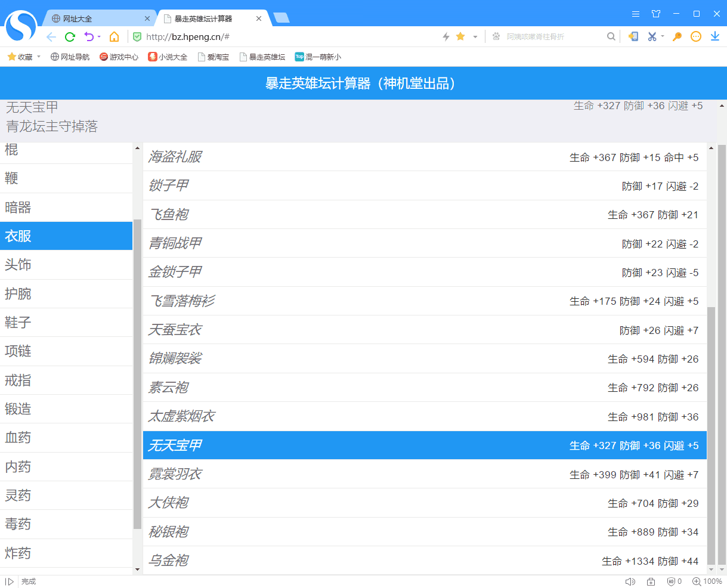Select the 飞鱼袍 item row

(425, 215)
